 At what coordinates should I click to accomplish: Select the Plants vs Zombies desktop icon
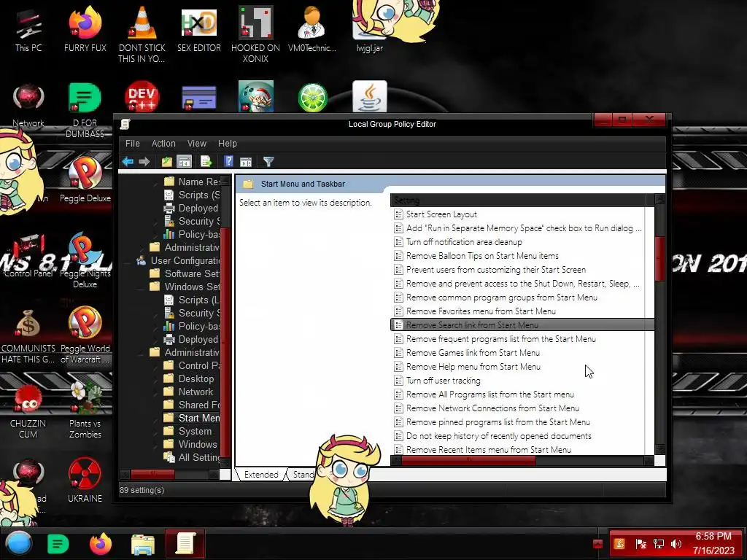click(x=85, y=411)
